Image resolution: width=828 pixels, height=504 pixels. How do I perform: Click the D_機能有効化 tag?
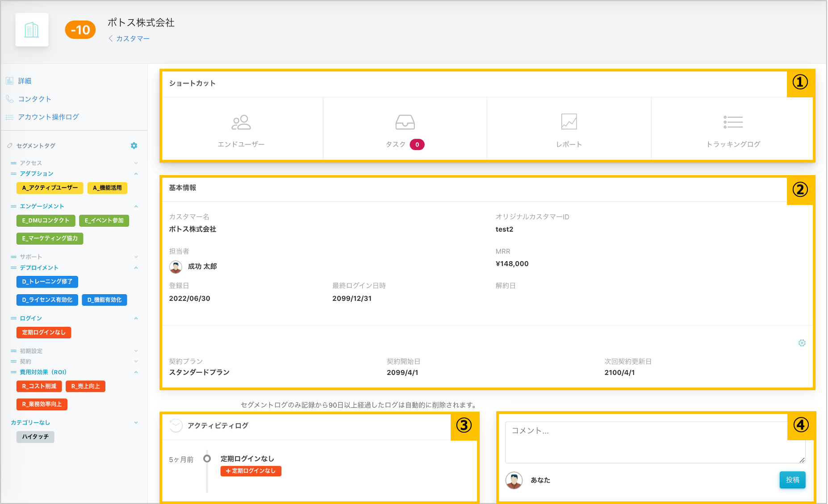[105, 300]
